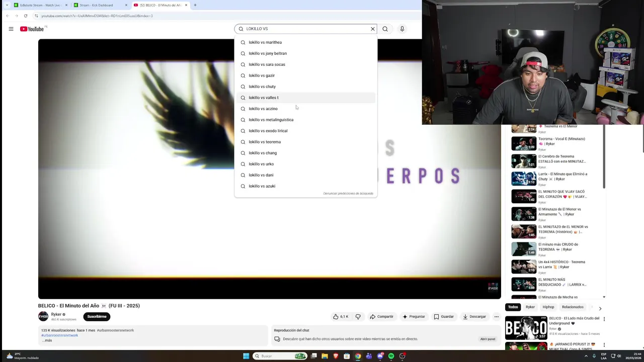
Task: Click the 'Abrir panel' chat replay button
Action: [488, 339]
